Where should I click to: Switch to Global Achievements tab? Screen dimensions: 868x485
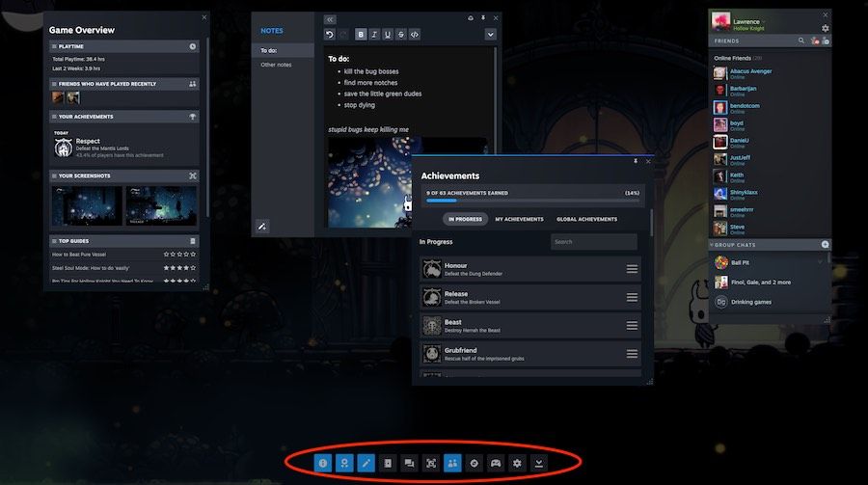tap(586, 219)
